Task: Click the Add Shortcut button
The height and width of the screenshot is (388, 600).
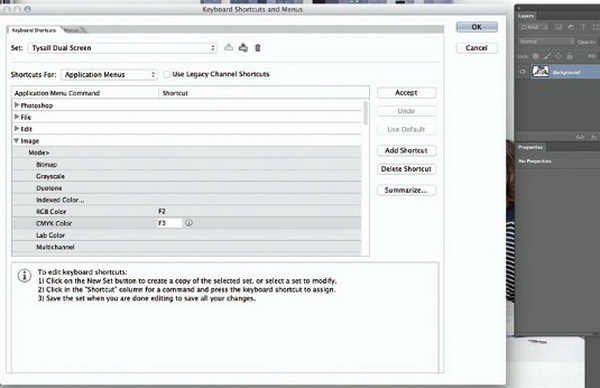Action: click(406, 151)
